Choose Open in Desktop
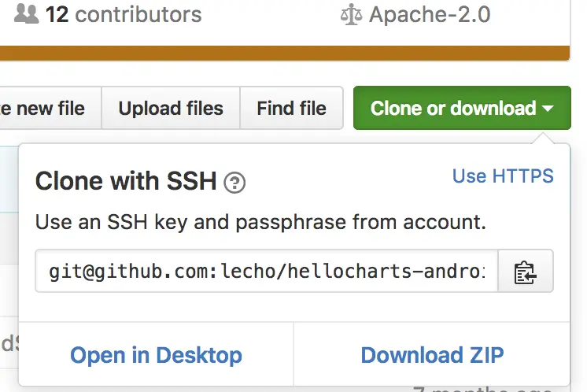The height and width of the screenshot is (392, 587). tap(156, 355)
